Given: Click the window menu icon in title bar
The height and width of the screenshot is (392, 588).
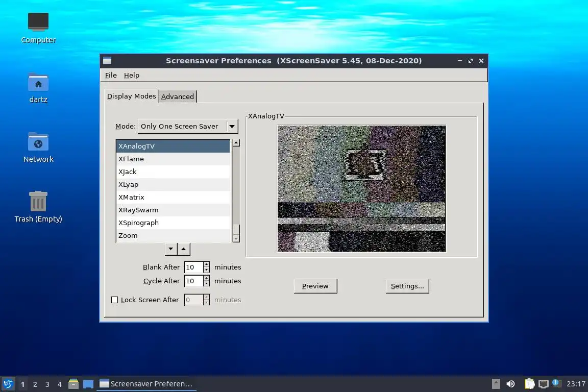Looking at the screenshot, I should tap(107, 61).
